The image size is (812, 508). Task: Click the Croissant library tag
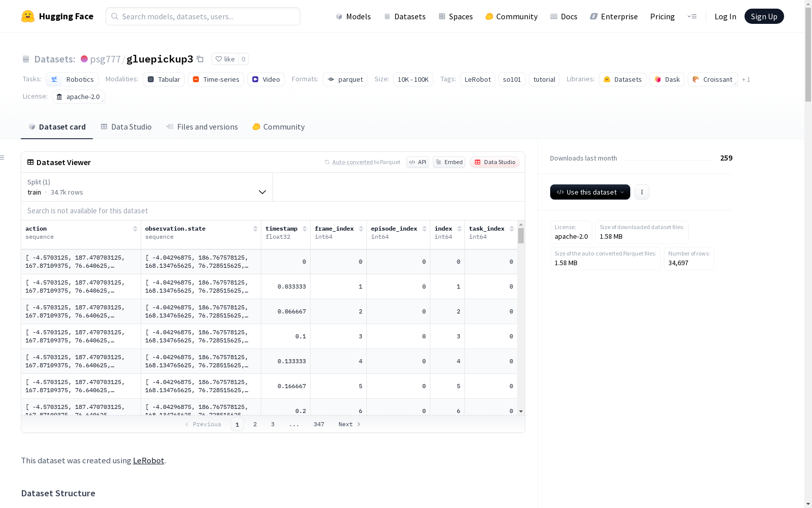pyautogui.click(x=713, y=79)
